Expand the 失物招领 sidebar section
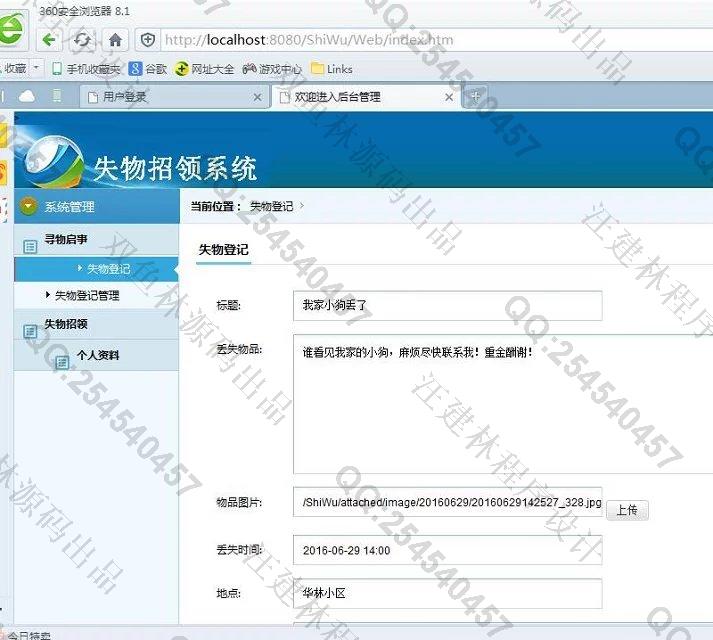Viewport: 713px width, 640px height. click(x=66, y=324)
